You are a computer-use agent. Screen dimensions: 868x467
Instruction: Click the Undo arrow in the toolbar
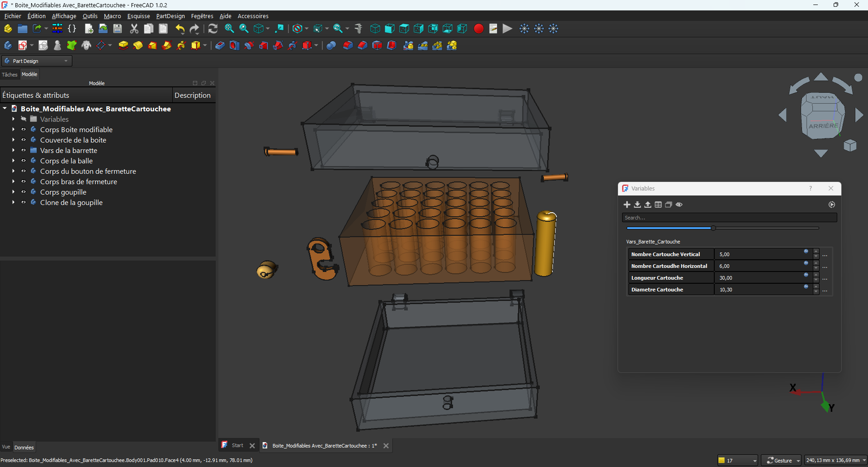pyautogui.click(x=180, y=29)
